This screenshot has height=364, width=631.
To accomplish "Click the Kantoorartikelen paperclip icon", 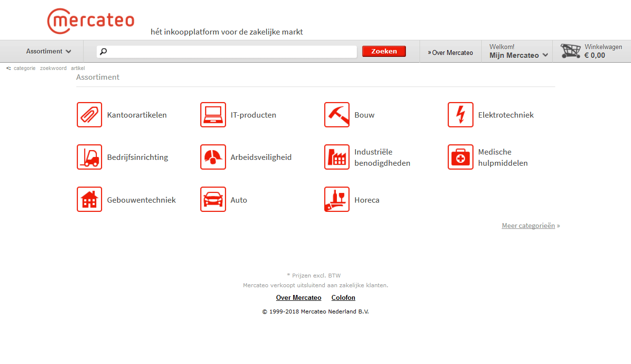I will (x=89, y=115).
